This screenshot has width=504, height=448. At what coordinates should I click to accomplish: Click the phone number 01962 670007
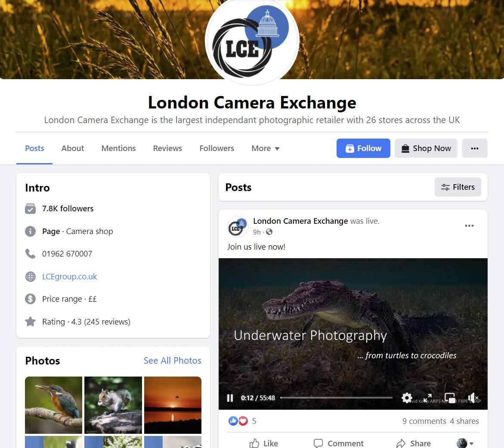click(x=67, y=253)
